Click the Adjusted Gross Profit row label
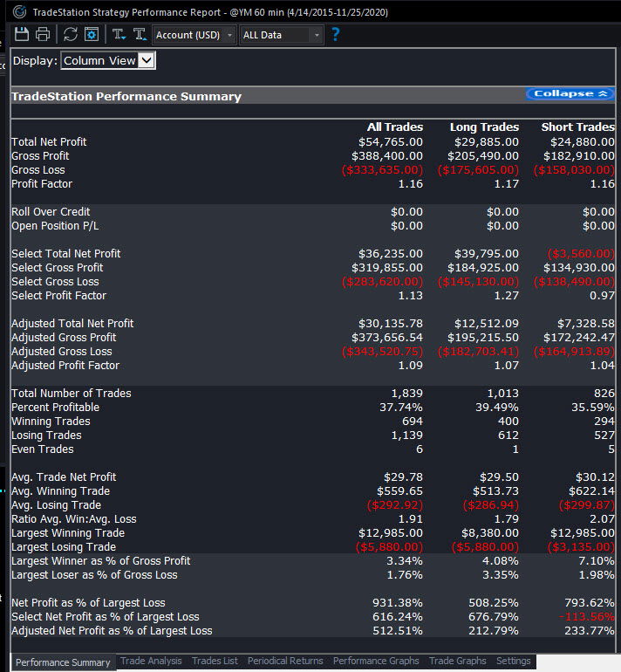The width and height of the screenshot is (621, 672). (x=64, y=337)
